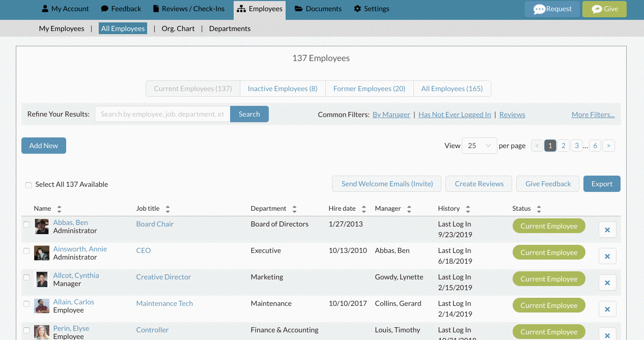Switch to Former Employees (20) tab
This screenshot has width=644, height=340.
tap(369, 89)
